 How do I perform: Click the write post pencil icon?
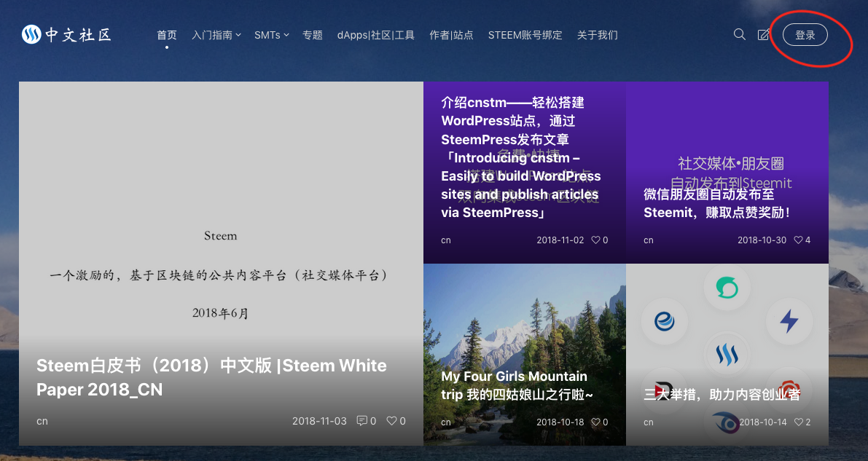(763, 34)
